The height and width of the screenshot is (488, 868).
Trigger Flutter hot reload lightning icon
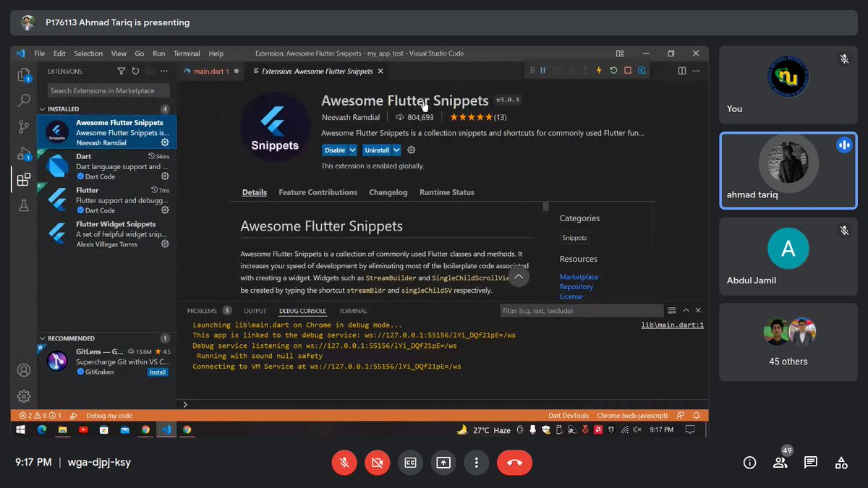point(599,70)
